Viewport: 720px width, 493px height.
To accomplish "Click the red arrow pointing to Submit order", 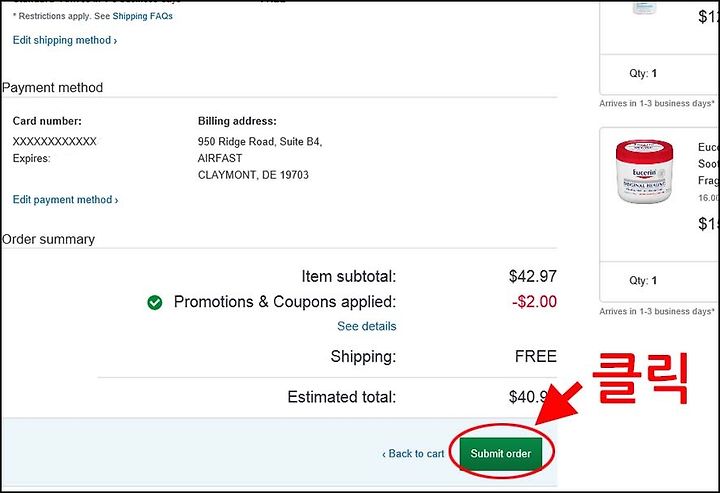I will pyautogui.click(x=558, y=404).
